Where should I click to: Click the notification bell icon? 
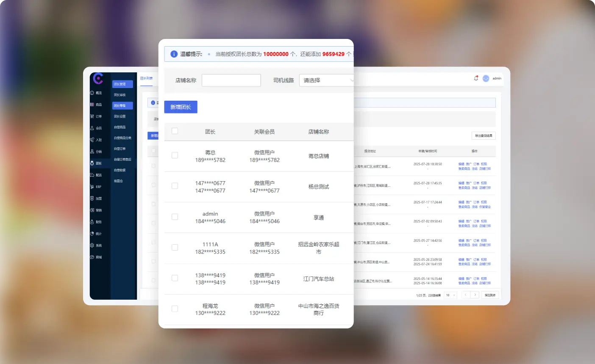(476, 78)
